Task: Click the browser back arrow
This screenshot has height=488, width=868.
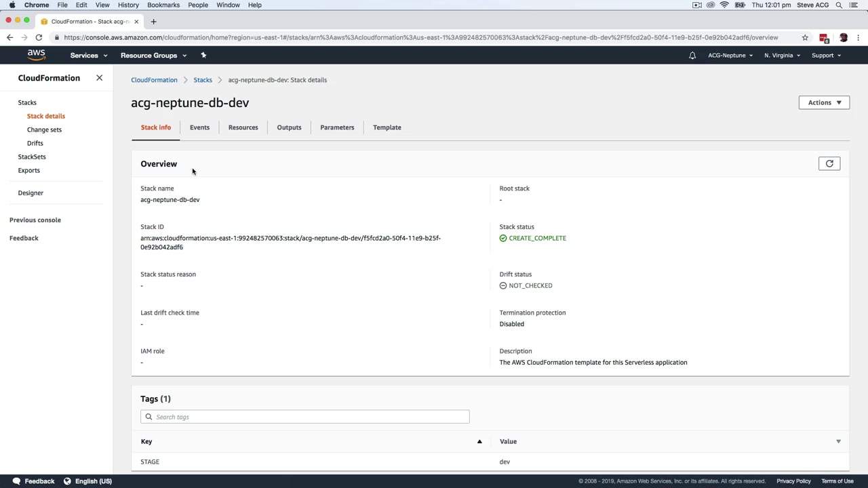Action: tap(9, 38)
